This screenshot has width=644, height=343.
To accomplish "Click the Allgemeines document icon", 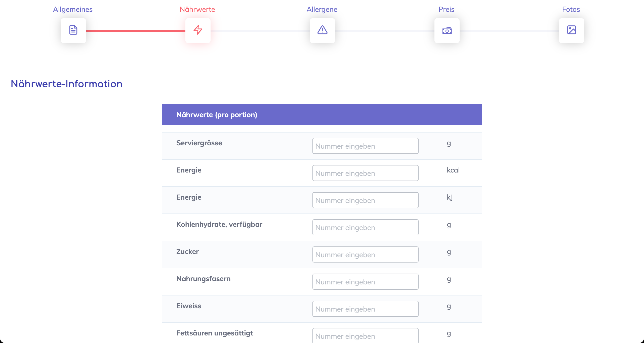I will click(73, 30).
